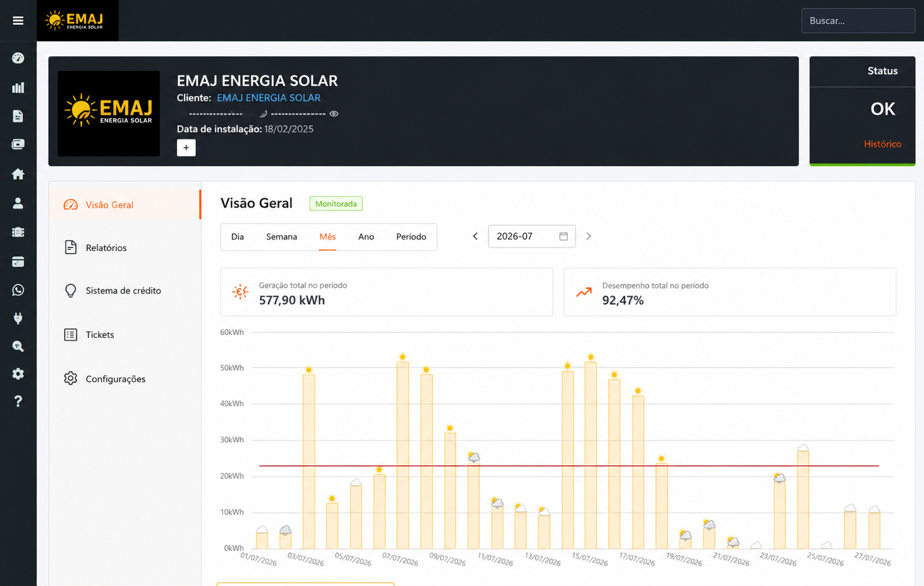Click the red average line on chart
The image size is (924, 586).
click(569, 466)
